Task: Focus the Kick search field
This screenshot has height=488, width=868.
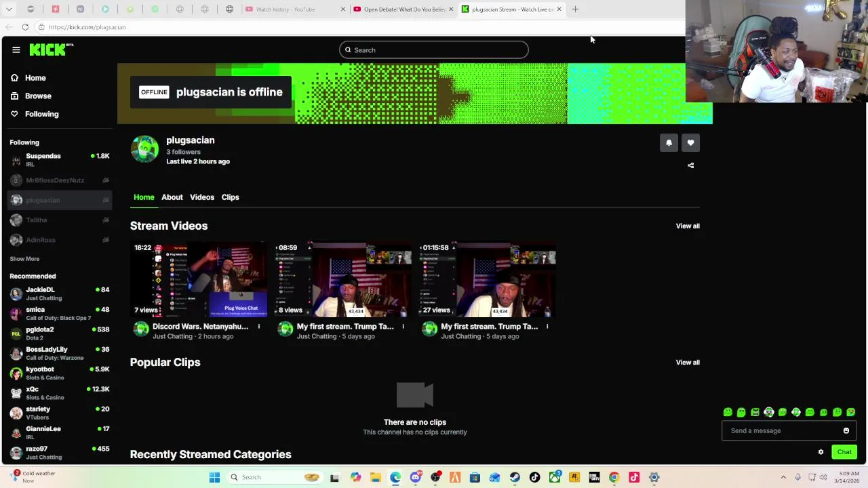Action: point(434,49)
